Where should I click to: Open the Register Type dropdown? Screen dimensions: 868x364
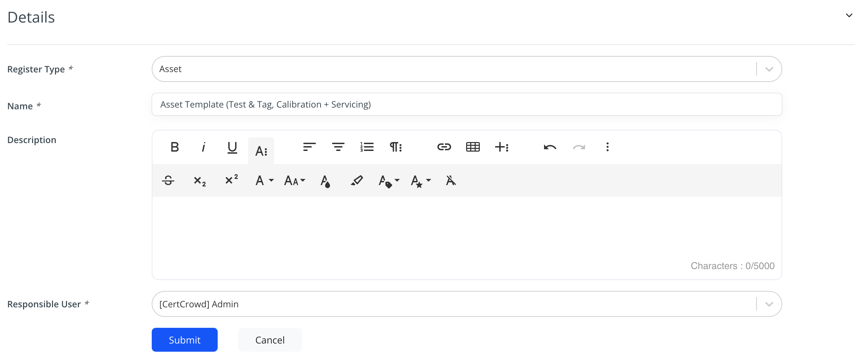click(769, 69)
